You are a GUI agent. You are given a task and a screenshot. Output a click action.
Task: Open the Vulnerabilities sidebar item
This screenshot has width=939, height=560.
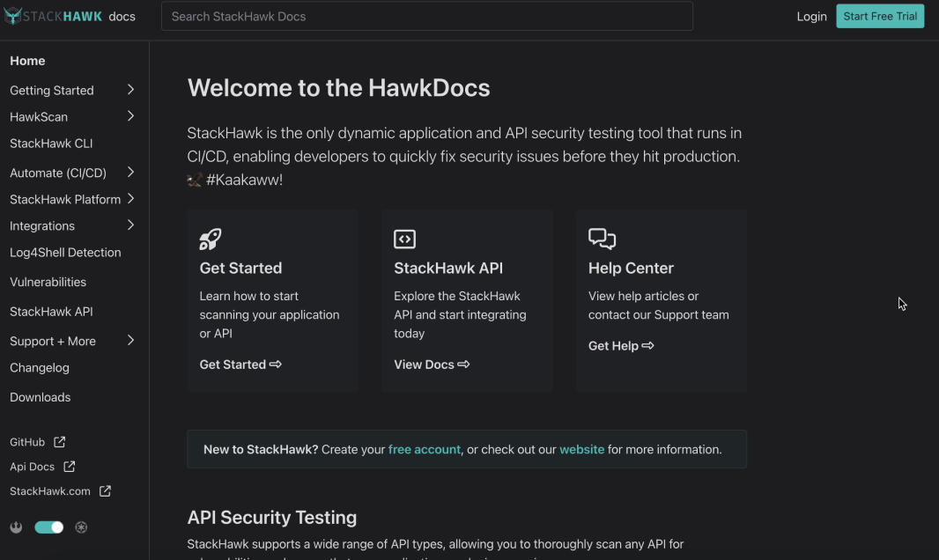[x=48, y=282]
